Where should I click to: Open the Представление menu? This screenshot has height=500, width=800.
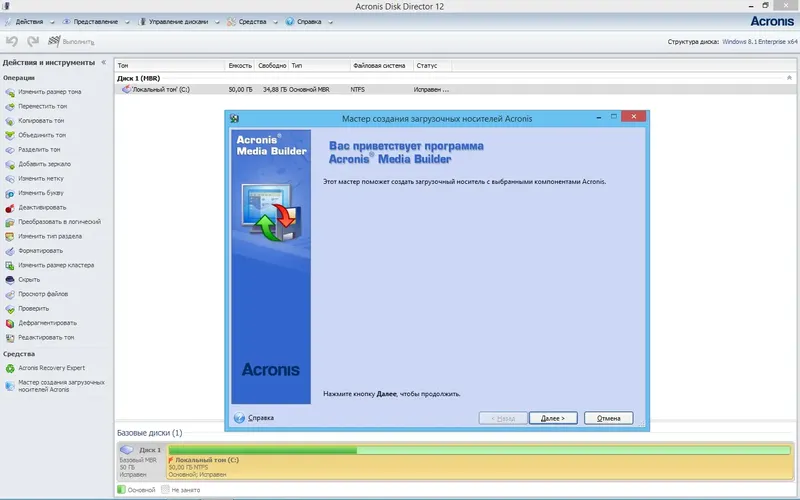95,22
